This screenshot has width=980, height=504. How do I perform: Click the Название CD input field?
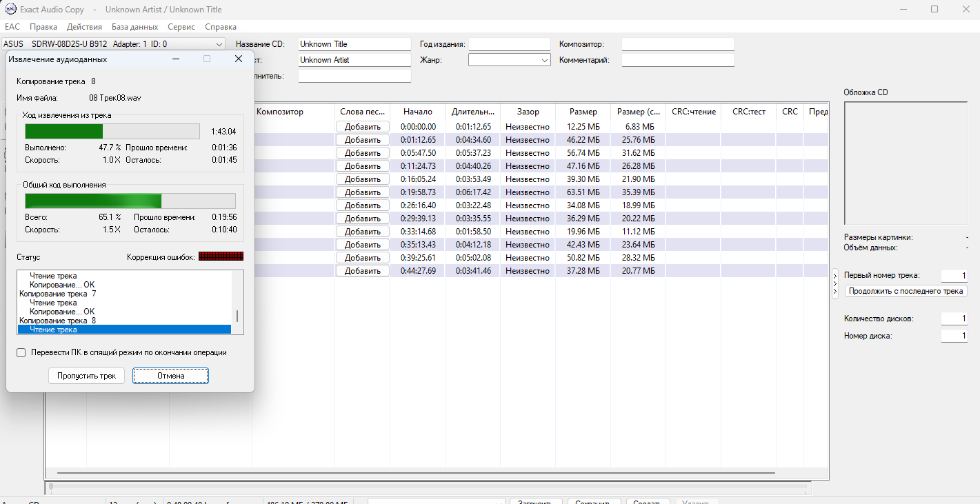pyautogui.click(x=354, y=44)
